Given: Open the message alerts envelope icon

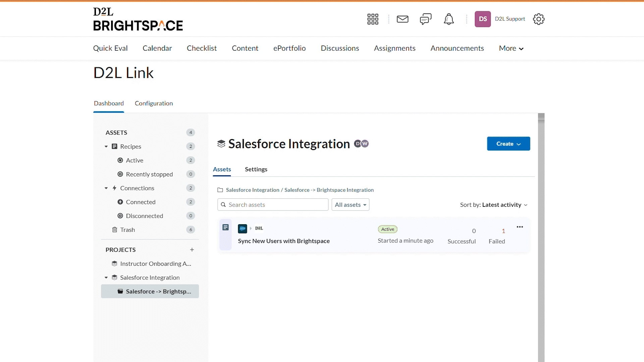Looking at the screenshot, I should coord(402,19).
